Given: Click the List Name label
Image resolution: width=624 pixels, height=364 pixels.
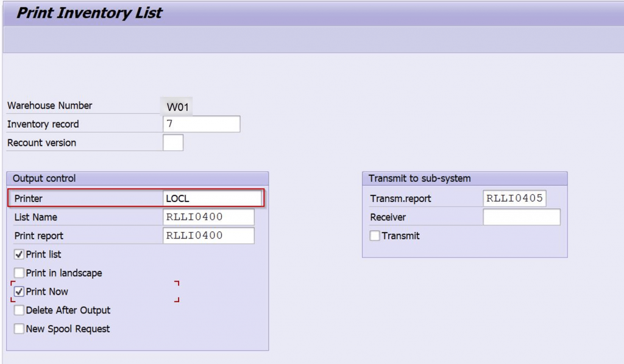Looking at the screenshot, I should pos(36,217).
